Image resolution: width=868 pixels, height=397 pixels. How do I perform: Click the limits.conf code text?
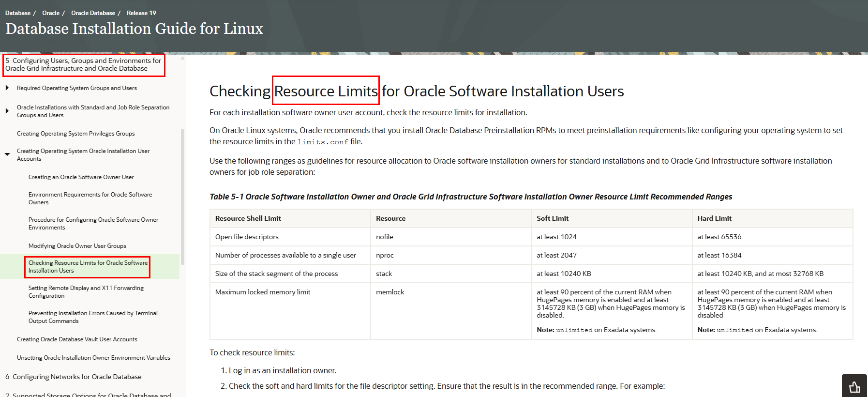click(323, 142)
